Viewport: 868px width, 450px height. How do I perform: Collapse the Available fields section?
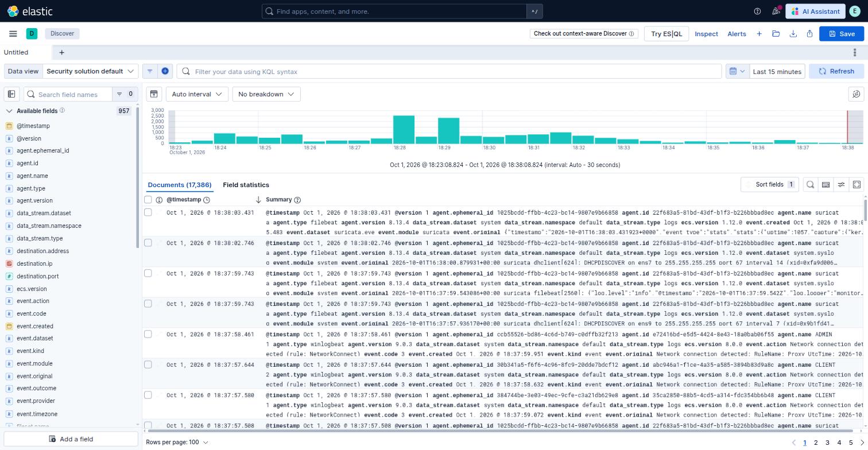9,111
